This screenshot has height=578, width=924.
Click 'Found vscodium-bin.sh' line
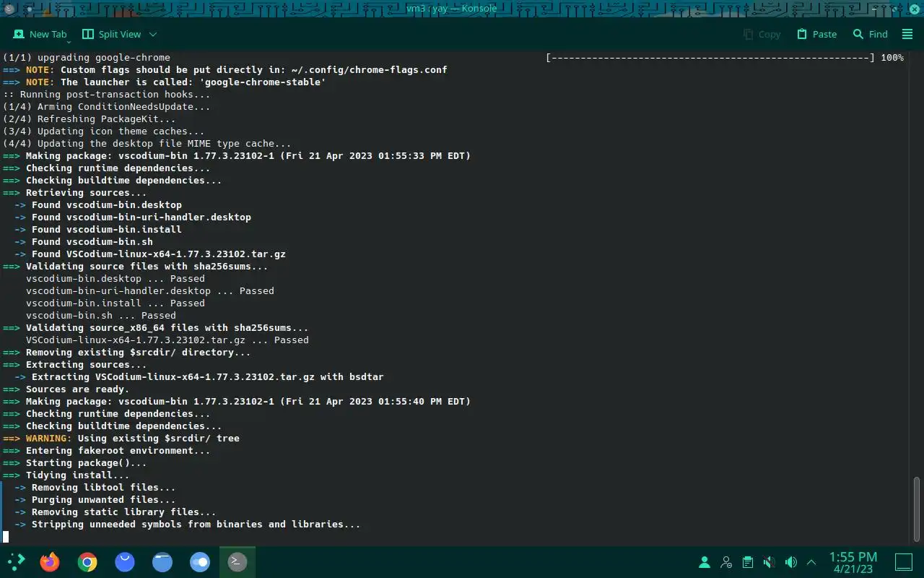coord(84,242)
